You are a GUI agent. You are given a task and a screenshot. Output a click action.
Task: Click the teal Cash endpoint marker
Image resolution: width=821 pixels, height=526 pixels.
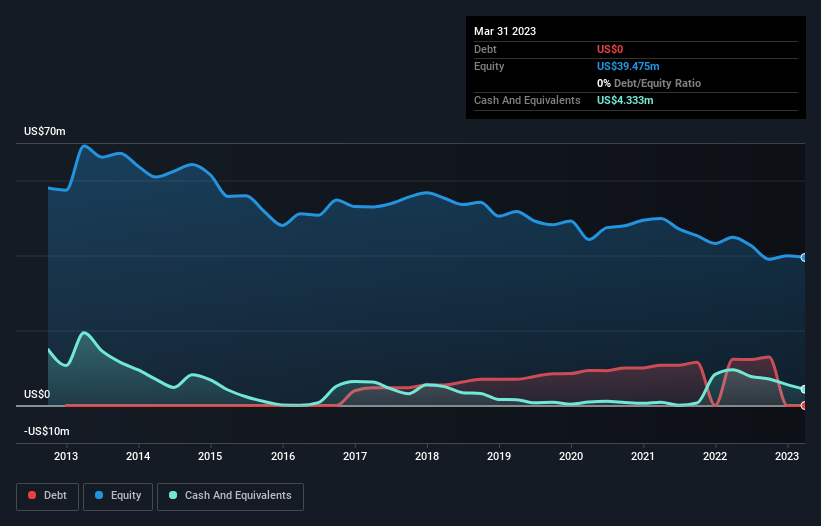(804, 389)
